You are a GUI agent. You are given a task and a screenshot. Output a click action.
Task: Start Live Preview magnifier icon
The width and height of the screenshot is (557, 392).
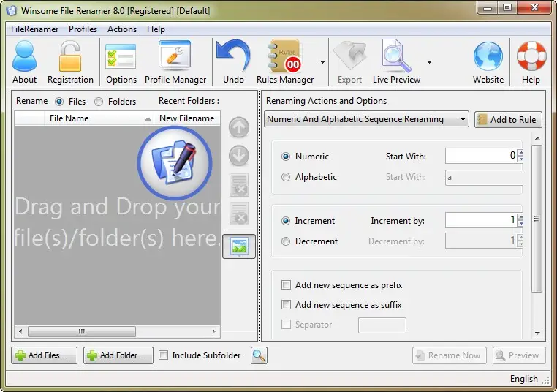click(395, 56)
